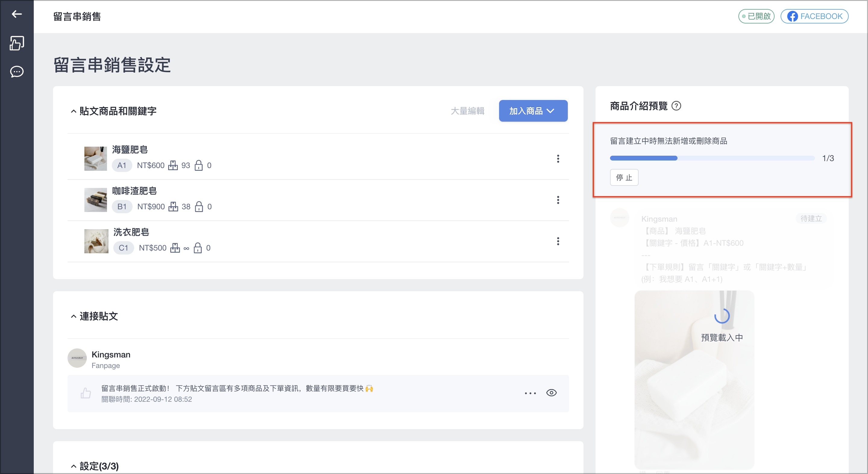Image resolution: width=868 pixels, height=474 pixels.
Task: Click the C1 keyword tag
Action: tap(123, 248)
